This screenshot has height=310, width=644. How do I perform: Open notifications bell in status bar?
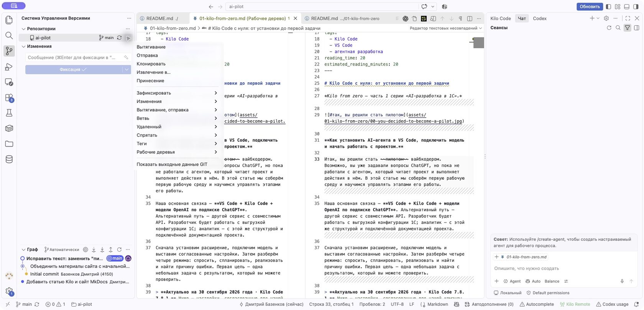[x=637, y=304]
